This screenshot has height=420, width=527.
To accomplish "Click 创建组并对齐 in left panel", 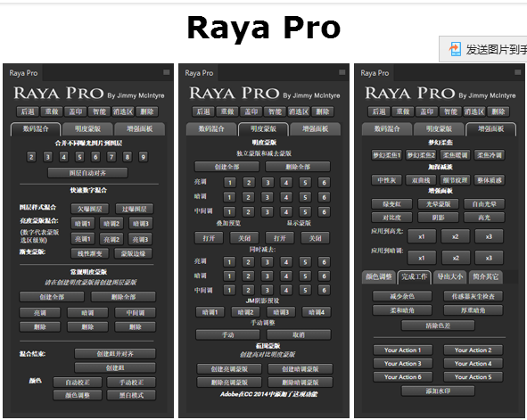I will pyautogui.click(x=115, y=354).
